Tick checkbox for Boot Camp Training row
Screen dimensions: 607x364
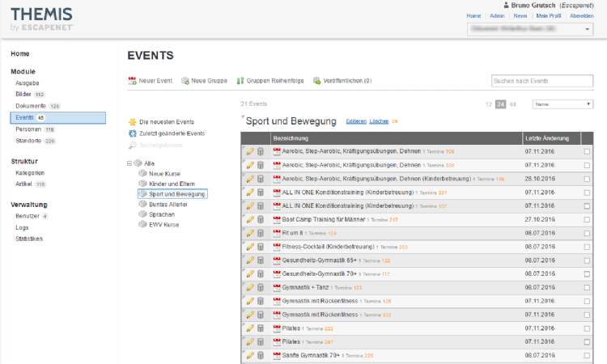(587, 219)
